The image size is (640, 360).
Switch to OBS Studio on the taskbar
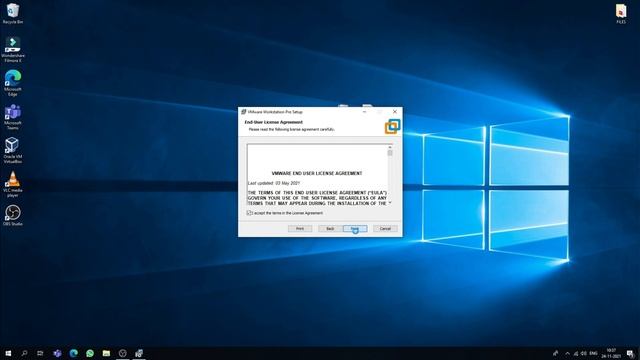tap(122, 353)
